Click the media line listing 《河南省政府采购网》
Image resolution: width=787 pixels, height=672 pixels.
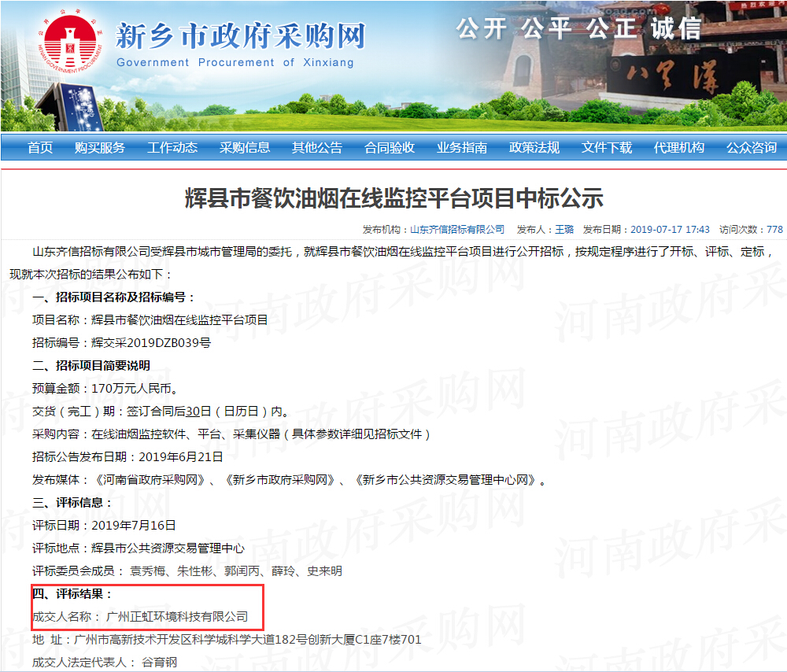click(290, 480)
